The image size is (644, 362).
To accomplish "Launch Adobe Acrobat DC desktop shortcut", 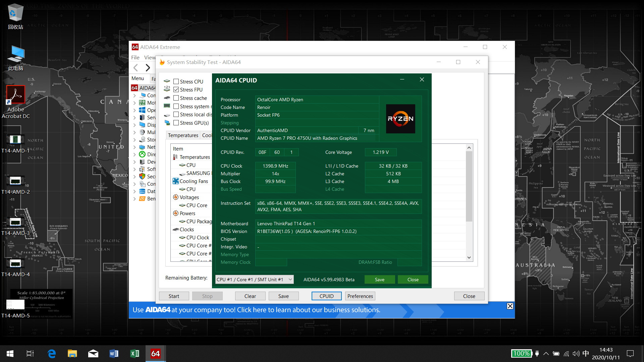I will [15, 102].
